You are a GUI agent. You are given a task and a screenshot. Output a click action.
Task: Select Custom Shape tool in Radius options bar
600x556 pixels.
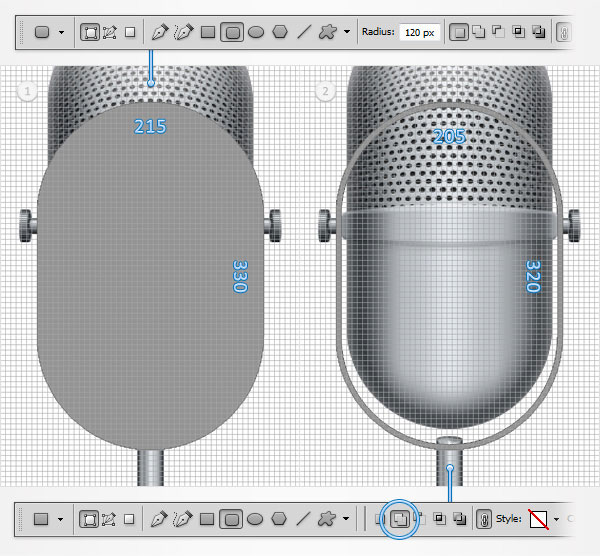[x=328, y=32]
